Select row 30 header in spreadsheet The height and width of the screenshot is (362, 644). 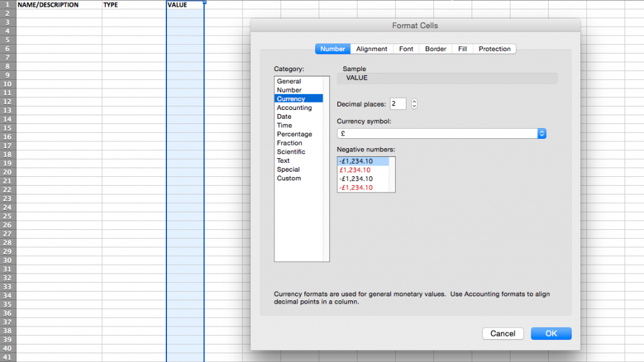click(x=8, y=260)
